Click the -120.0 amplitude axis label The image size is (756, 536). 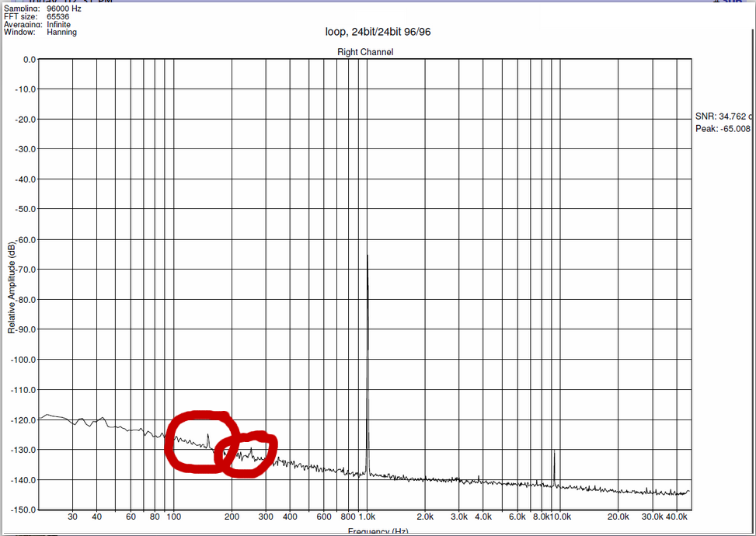(23, 419)
